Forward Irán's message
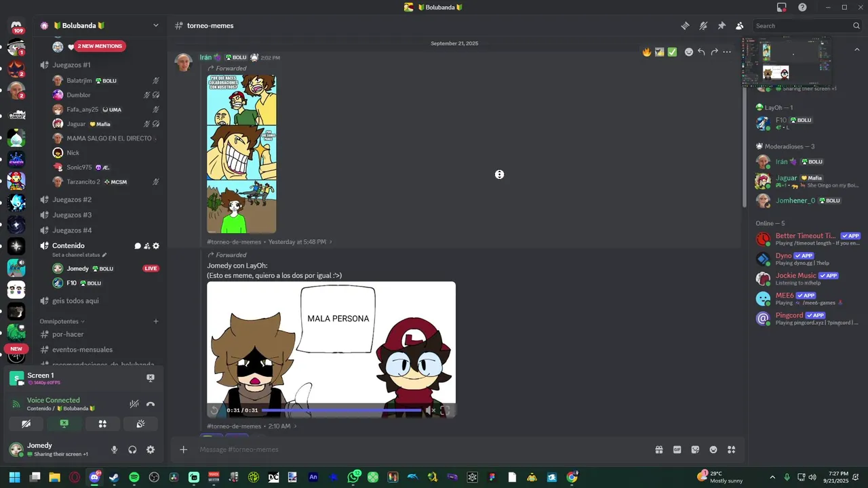The height and width of the screenshot is (488, 868). coord(714,52)
